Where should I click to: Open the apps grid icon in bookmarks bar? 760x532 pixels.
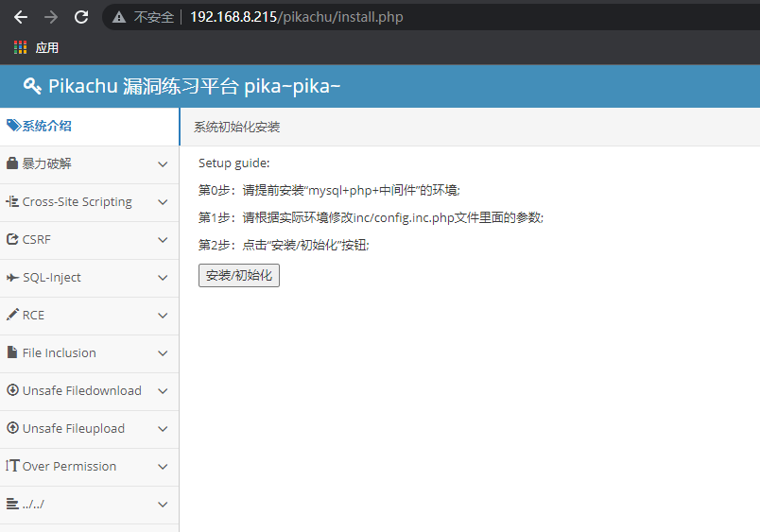tap(21, 47)
